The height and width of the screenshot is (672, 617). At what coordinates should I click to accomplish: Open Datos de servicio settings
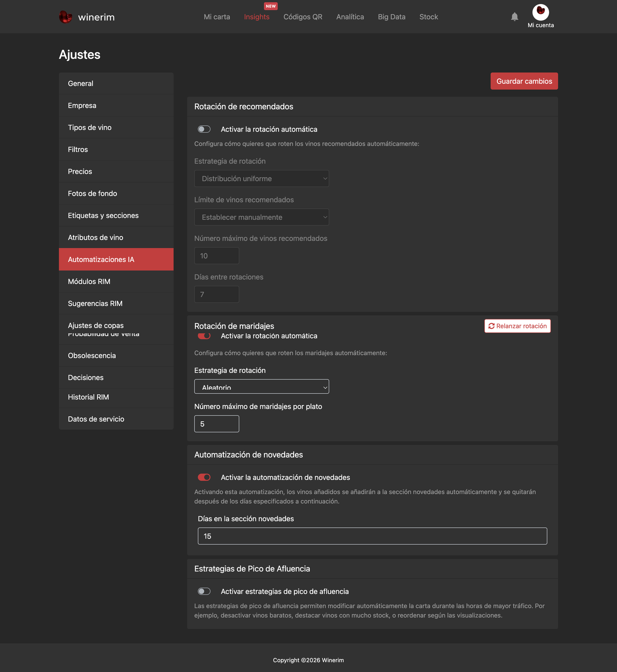(x=116, y=419)
